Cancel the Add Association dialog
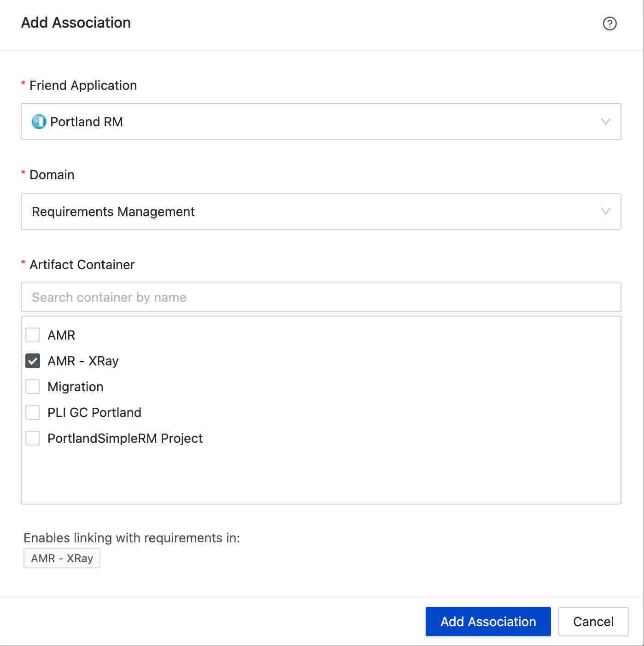This screenshot has height=646, width=644. click(x=593, y=622)
